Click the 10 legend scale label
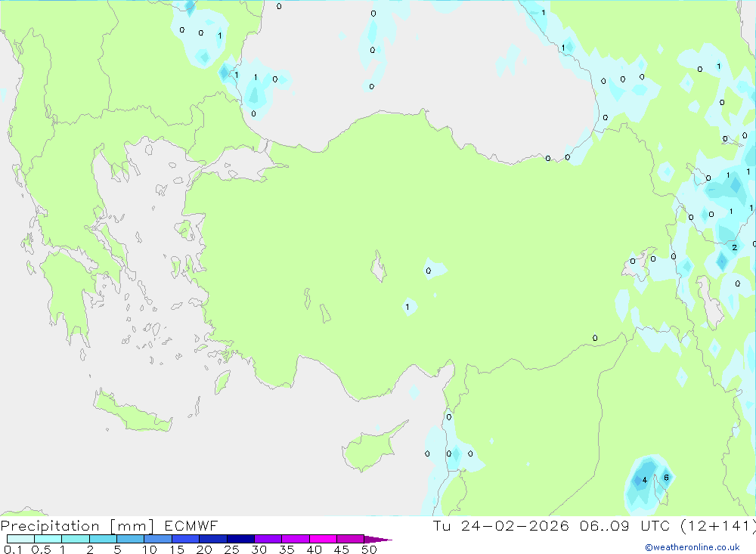Screen dimensions: 756x554 tap(150, 549)
